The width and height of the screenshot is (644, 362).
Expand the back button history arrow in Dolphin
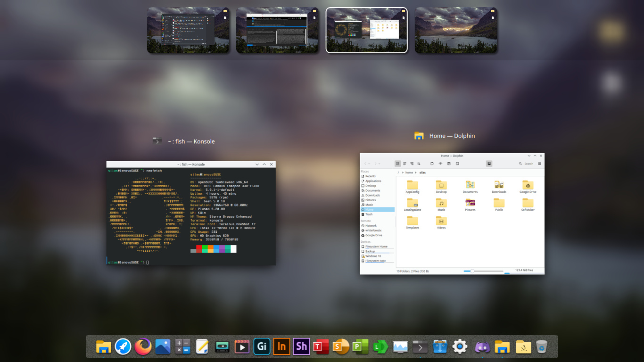370,164
